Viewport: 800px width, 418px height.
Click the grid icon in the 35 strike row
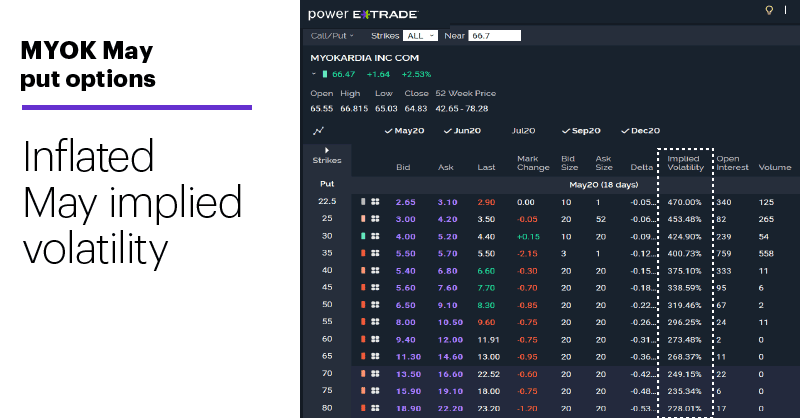(x=375, y=253)
